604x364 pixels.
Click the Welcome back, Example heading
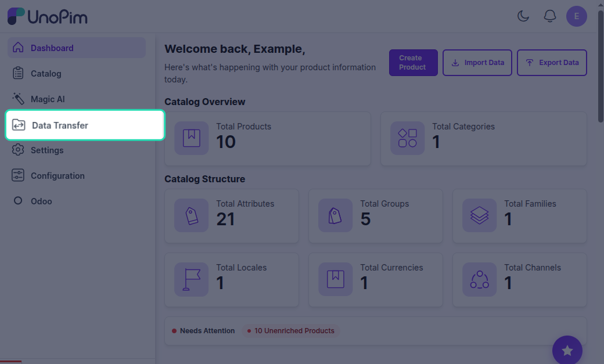click(235, 49)
